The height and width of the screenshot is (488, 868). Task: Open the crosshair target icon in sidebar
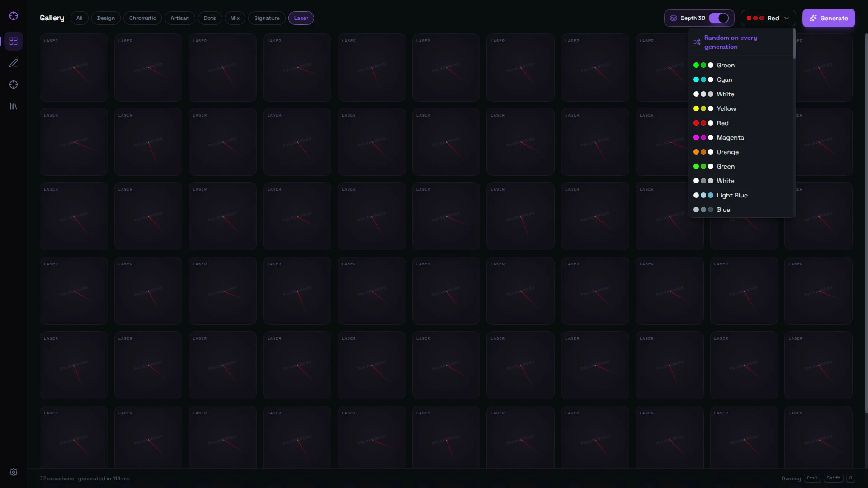pyautogui.click(x=14, y=84)
